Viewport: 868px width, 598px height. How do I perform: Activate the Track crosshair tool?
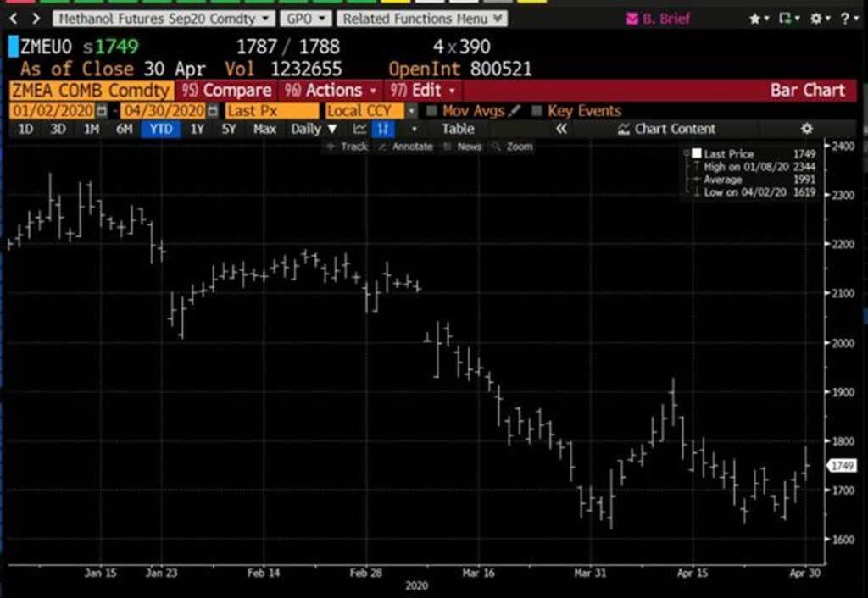(x=347, y=147)
